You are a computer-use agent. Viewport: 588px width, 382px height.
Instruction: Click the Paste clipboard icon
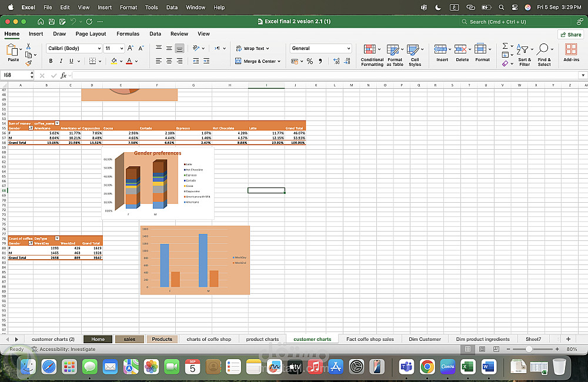12,50
